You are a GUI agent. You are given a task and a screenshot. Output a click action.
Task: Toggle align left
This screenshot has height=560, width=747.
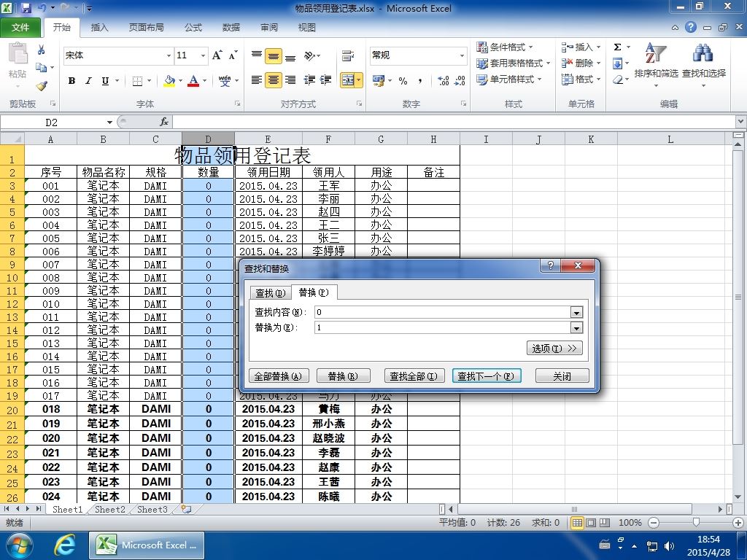(x=256, y=80)
